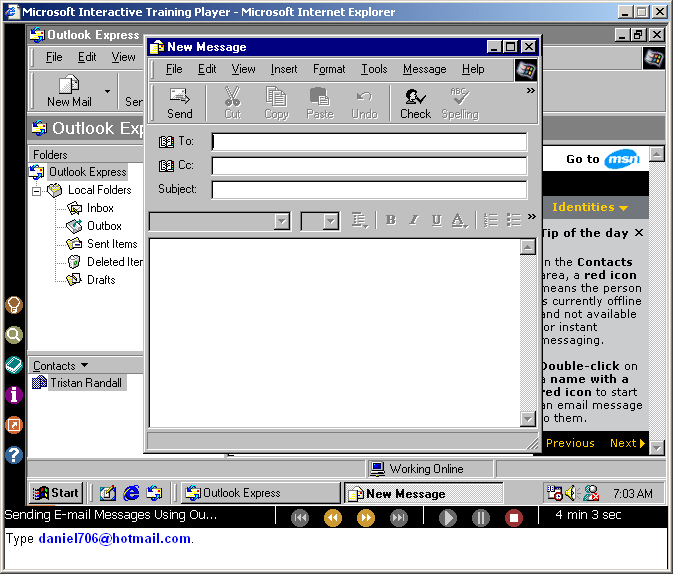The width and height of the screenshot is (673, 574).
Task: Open the Identities dropdown
Action: 590,207
